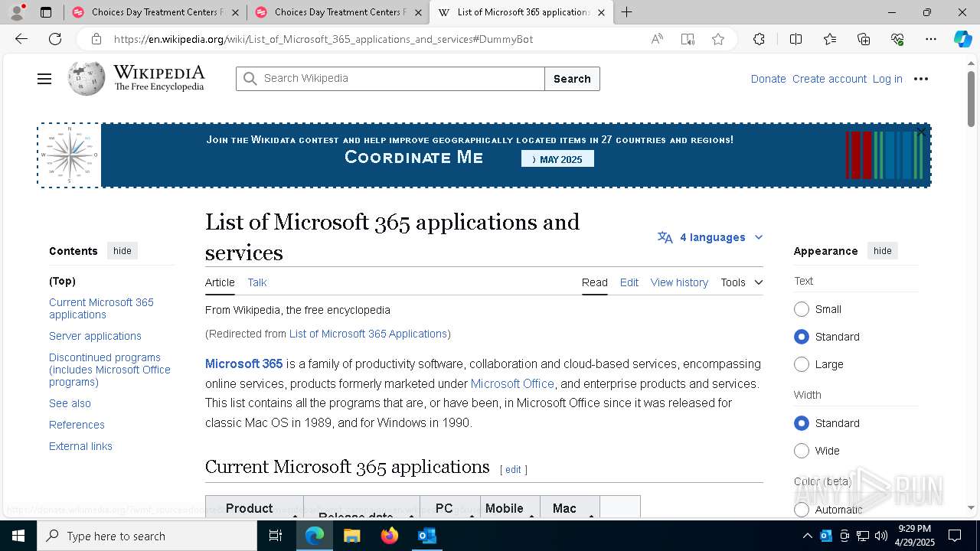The image size is (980, 551).
Task: Toggle the Split screen icon
Action: pyautogui.click(x=795, y=39)
